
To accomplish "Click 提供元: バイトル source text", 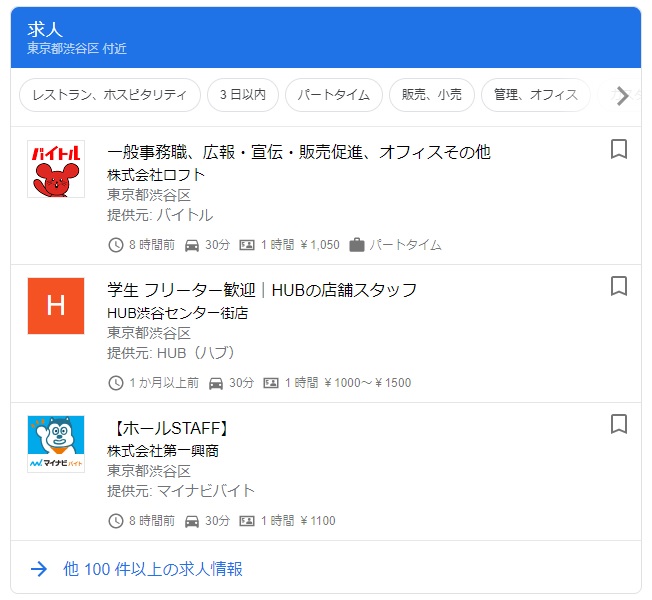I will coord(160,215).
